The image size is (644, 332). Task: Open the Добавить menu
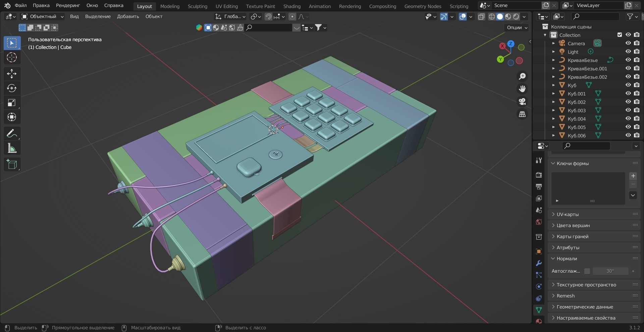[x=128, y=16]
